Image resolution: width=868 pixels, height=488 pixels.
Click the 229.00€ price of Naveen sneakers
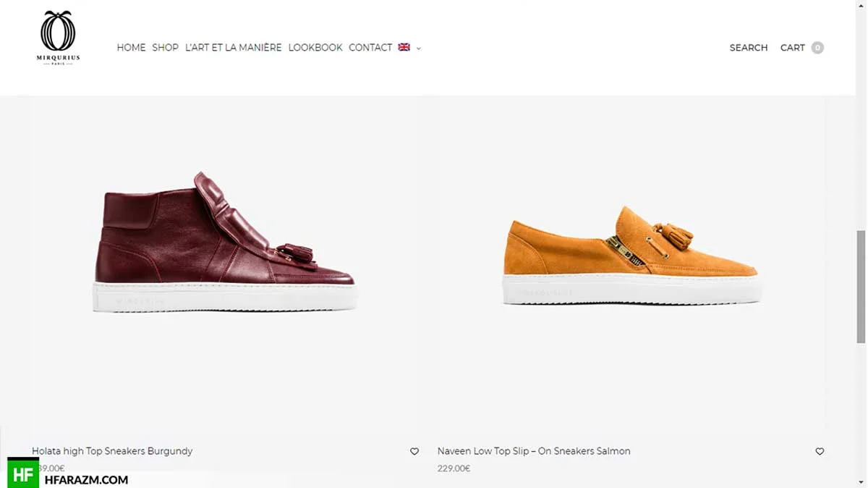(x=454, y=468)
